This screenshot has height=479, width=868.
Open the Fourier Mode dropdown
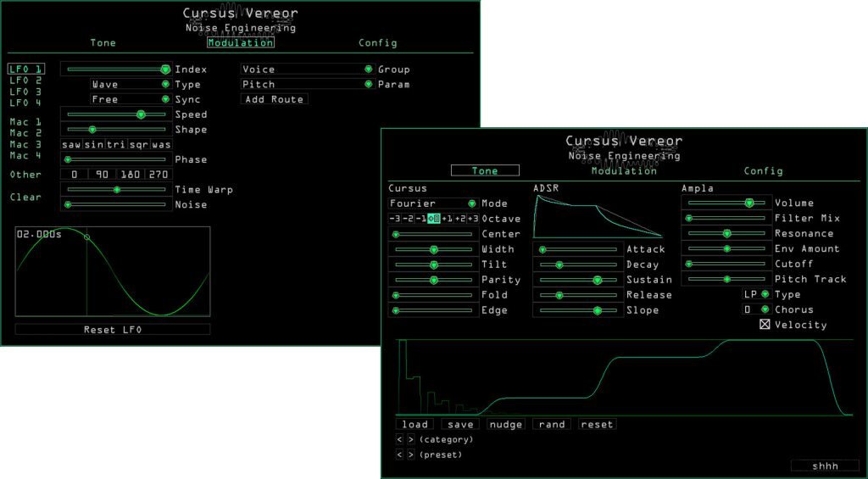click(433, 203)
